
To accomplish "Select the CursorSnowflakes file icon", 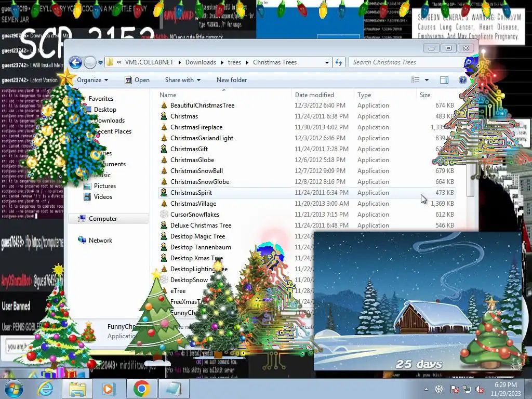I will [164, 215].
